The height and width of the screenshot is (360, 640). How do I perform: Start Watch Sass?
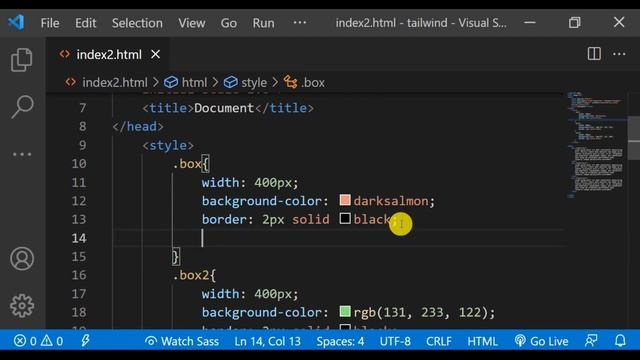click(x=182, y=341)
